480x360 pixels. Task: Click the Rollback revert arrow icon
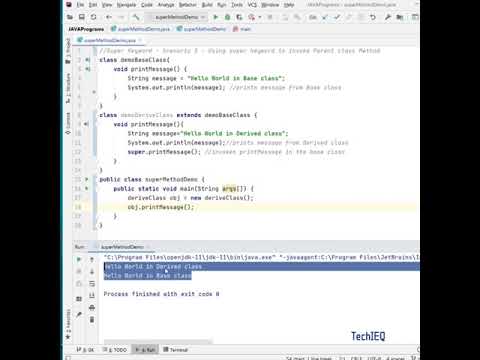tap(373, 17)
